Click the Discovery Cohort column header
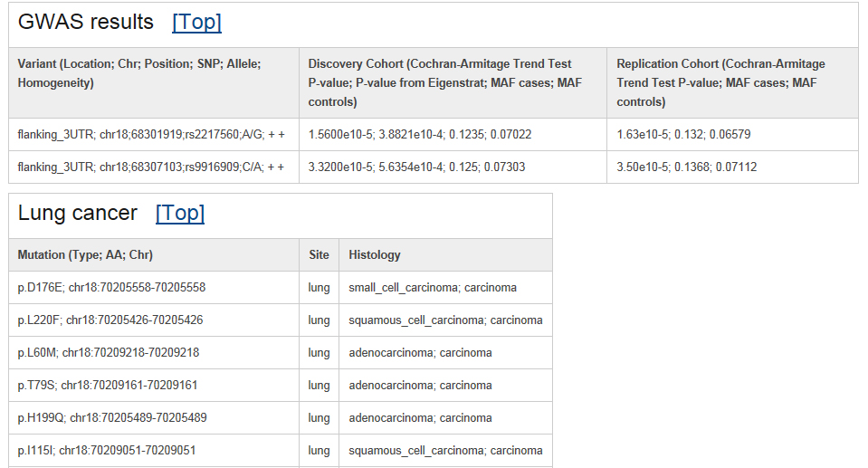This screenshot has height=468, width=868. [x=444, y=82]
